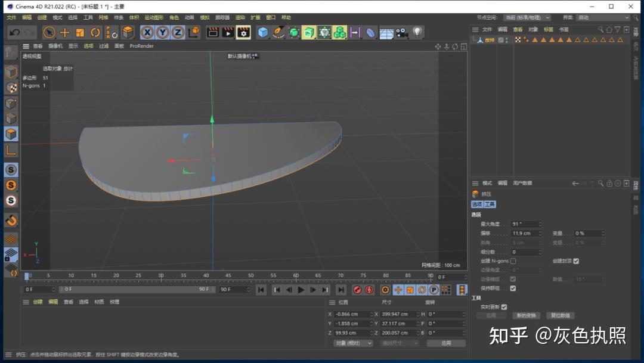The image size is (644, 363).
Task: Switch to the 工具 tab in attributes
Action: (x=490, y=204)
